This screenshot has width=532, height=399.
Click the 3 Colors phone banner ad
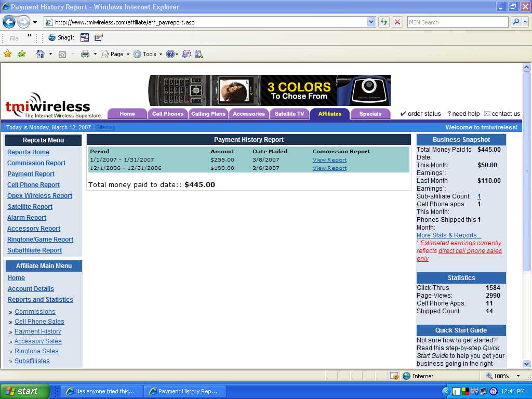tap(270, 90)
